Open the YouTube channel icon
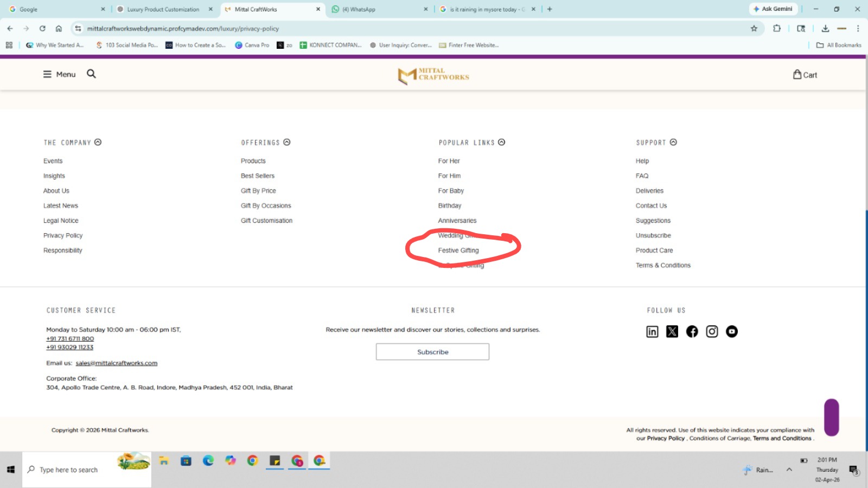 coord(732,332)
